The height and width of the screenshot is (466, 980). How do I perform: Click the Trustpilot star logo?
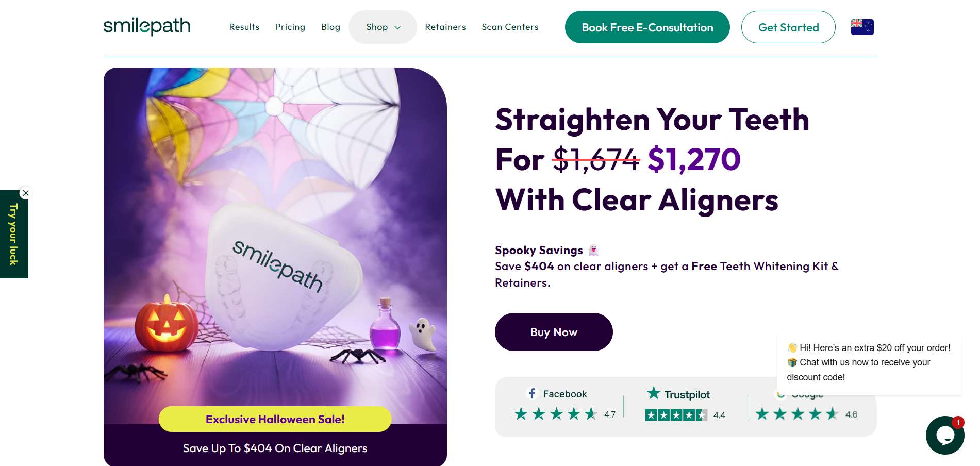point(654,393)
